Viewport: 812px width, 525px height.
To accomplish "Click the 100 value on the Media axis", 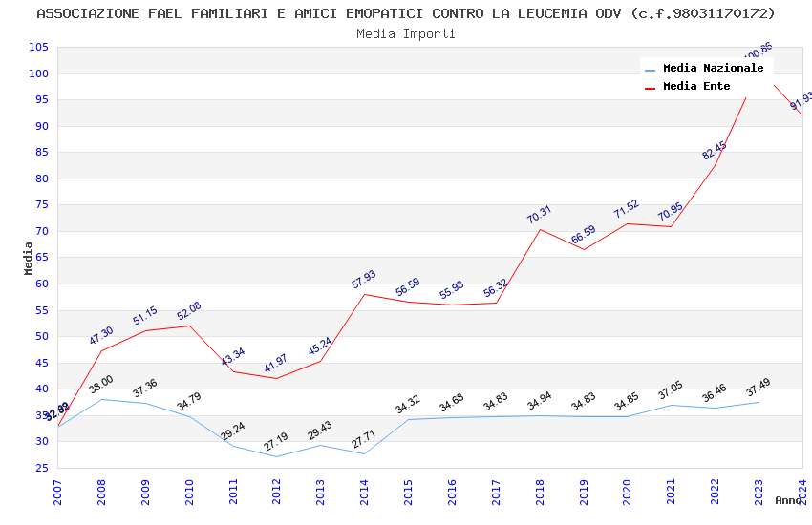I will click(39, 73).
